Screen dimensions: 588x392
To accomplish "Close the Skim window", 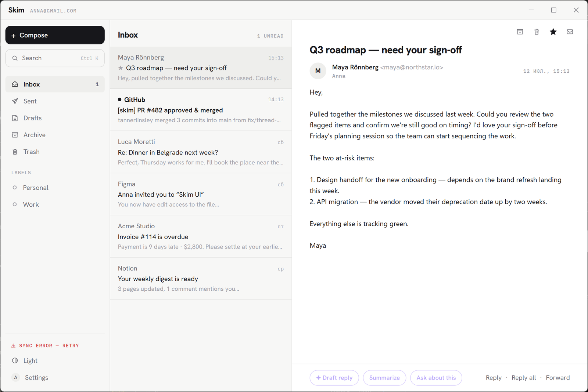I will pyautogui.click(x=576, y=10).
